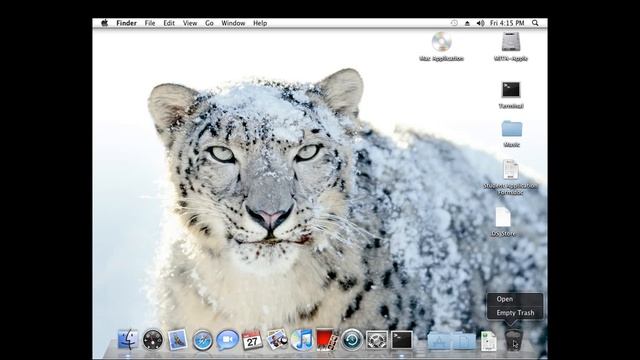Screen dimensions: 640x360
Task: Open iChat from the Dock
Action: pos(227,340)
